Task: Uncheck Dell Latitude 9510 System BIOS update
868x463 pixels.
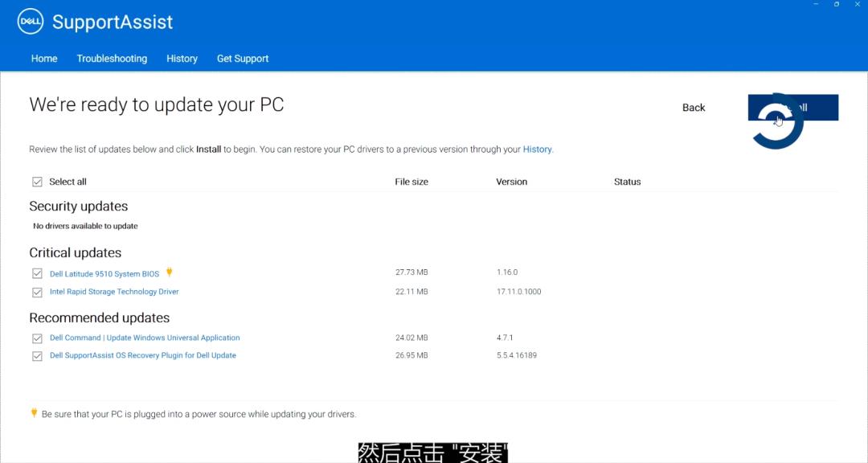Action: click(x=37, y=272)
